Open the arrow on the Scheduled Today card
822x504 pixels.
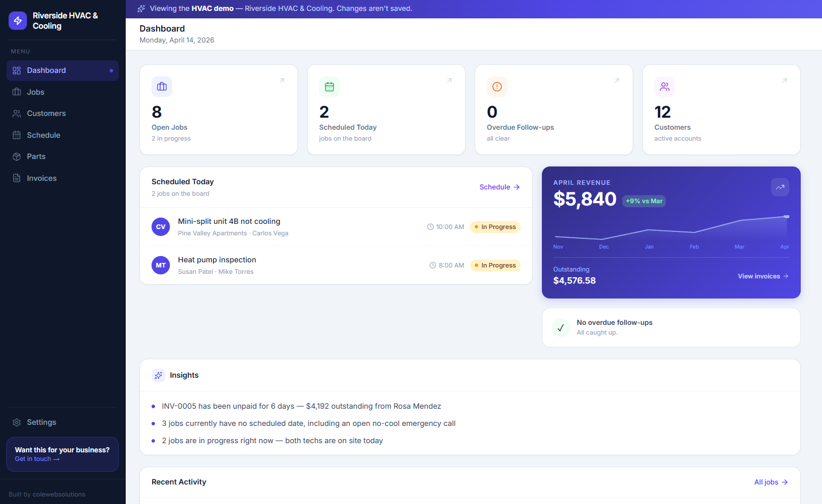tap(449, 80)
